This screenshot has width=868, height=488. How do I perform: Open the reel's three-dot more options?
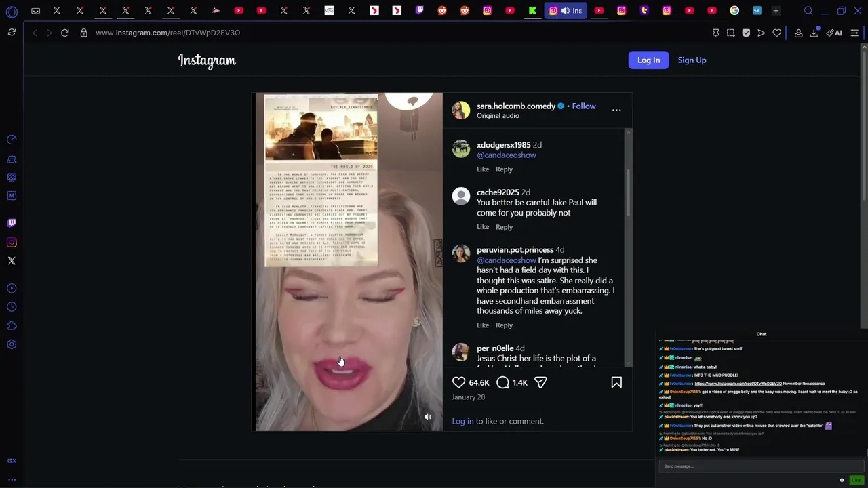click(x=616, y=110)
